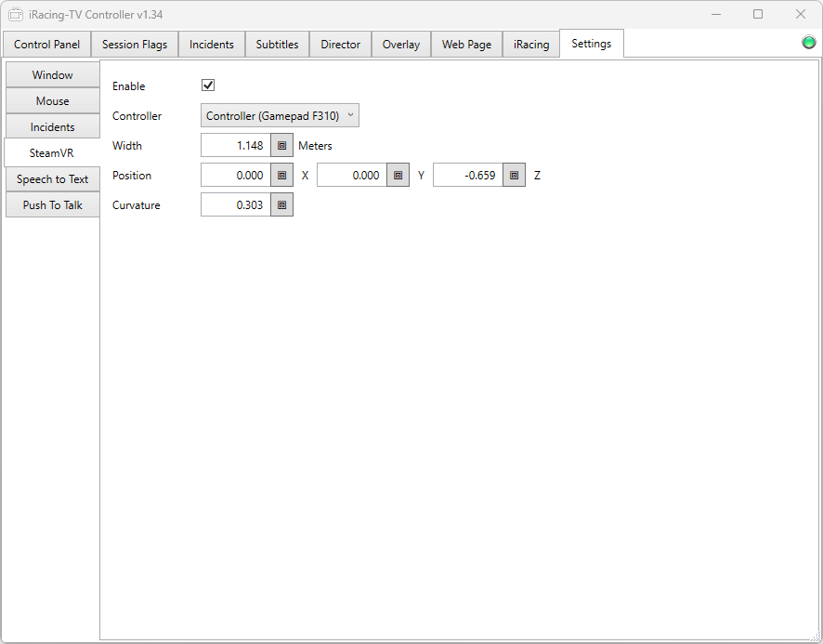Open the Session Flags tab
Image resolution: width=823 pixels, height=644 pixels.
click(x=135, y=44)
